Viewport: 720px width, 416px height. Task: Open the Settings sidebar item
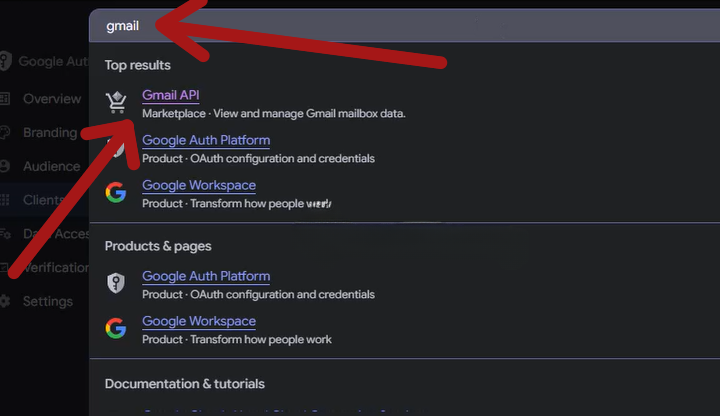(x=48, y=302)
